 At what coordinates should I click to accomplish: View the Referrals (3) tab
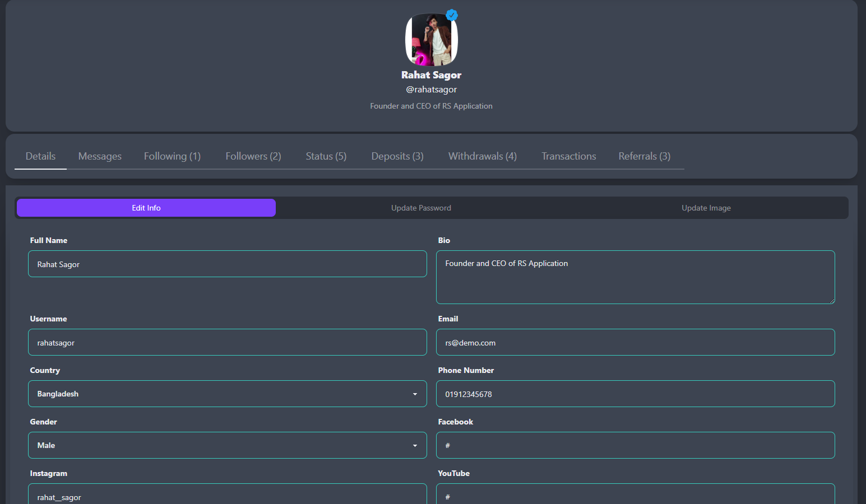(644, 156)
